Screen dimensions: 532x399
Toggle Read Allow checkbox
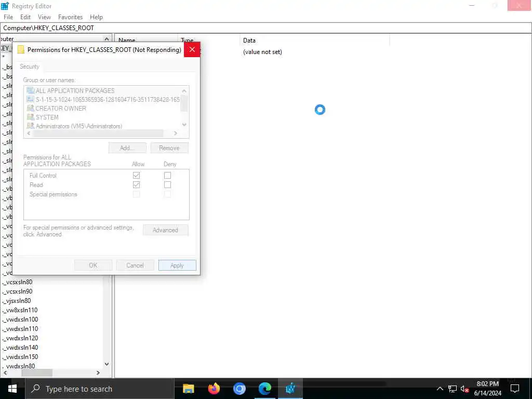[137, 185]
